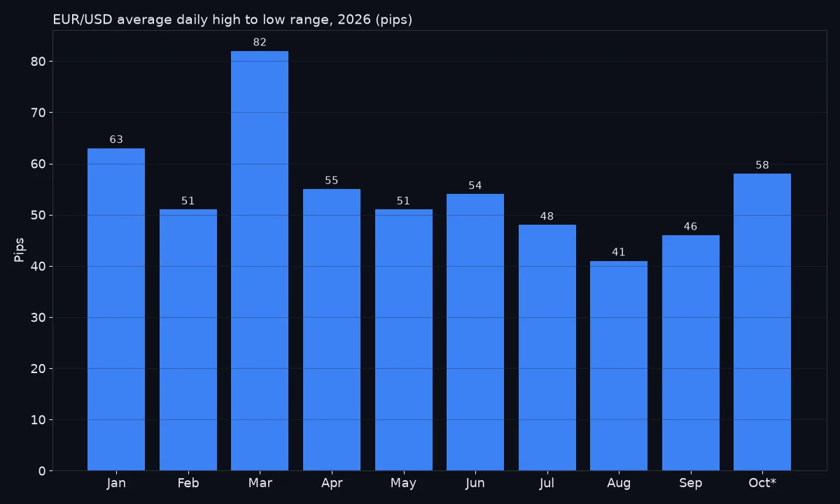This screenshot has height=504, width=840.
Task: Click the value label 55 above Apr
Action: click(x=332, y=181)
